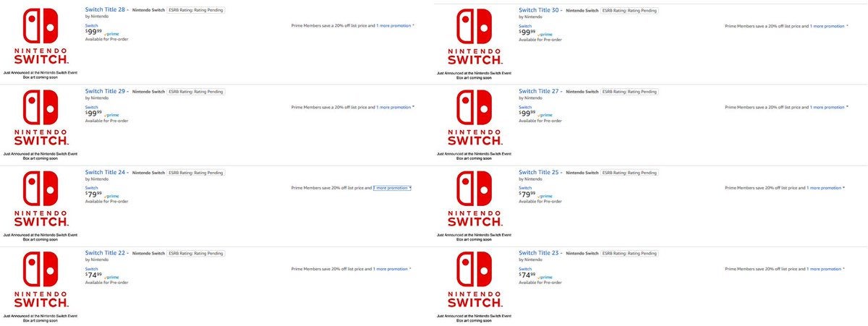
Task: Open the Switch Title 25 listing
Action: (x=540, y=172)
